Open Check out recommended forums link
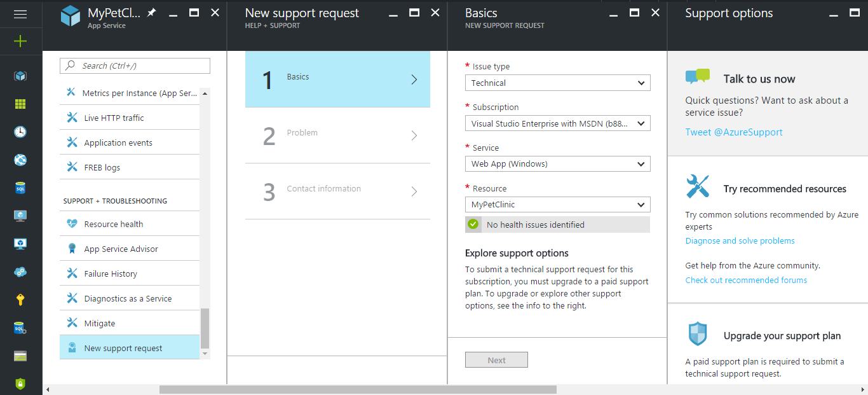Viewport: 868px width, 395px height. [x=746, y=281]
